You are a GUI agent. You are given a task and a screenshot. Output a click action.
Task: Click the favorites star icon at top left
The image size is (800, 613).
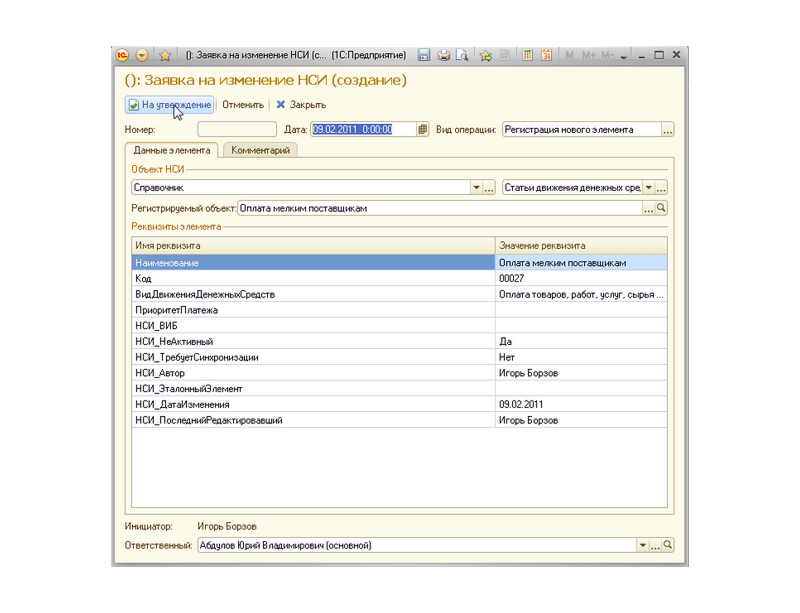pos(165,56)
